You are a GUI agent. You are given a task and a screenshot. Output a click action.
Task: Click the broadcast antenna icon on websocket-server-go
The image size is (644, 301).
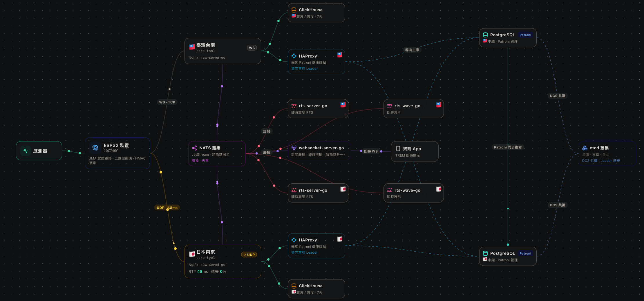(294, 148)
